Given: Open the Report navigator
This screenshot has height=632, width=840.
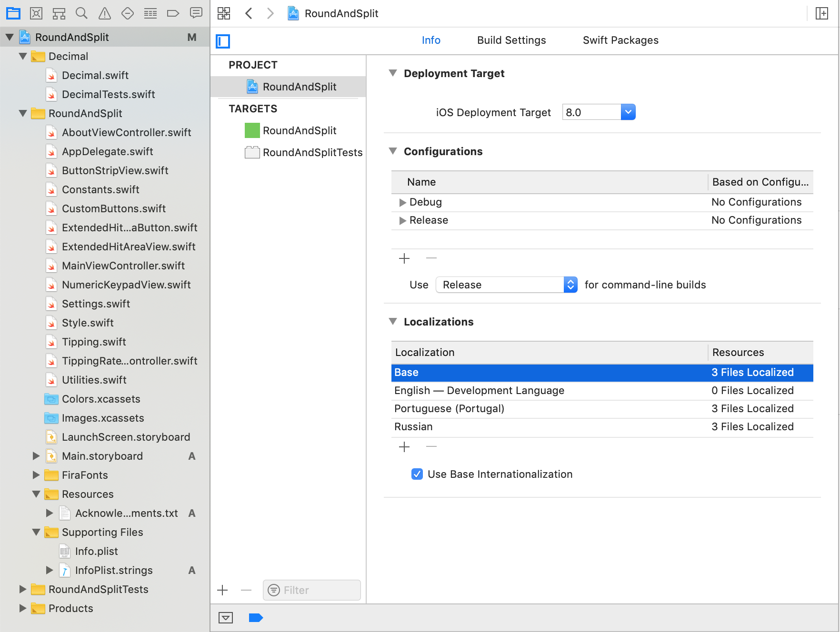Looking at the screenshot, I should click(196, 13).
